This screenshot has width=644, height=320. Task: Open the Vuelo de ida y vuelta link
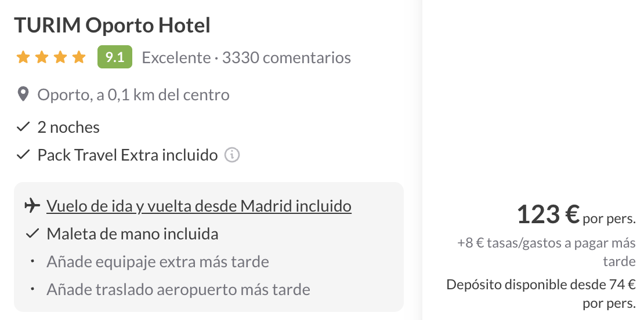click(x=199, y=206)
